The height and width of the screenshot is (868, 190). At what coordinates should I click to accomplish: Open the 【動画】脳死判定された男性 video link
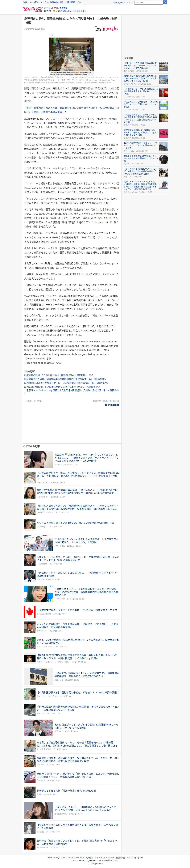(x=71, y=110)
